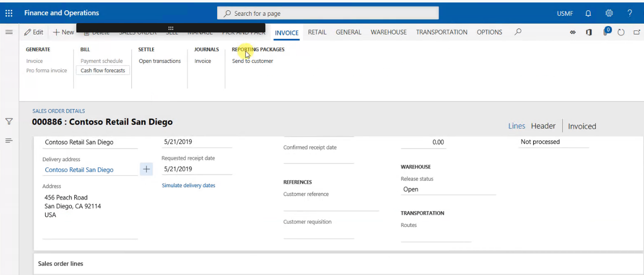
Task: Open the Contoso Retail San Diego delivery address link
Action: [x=79, y=170]
